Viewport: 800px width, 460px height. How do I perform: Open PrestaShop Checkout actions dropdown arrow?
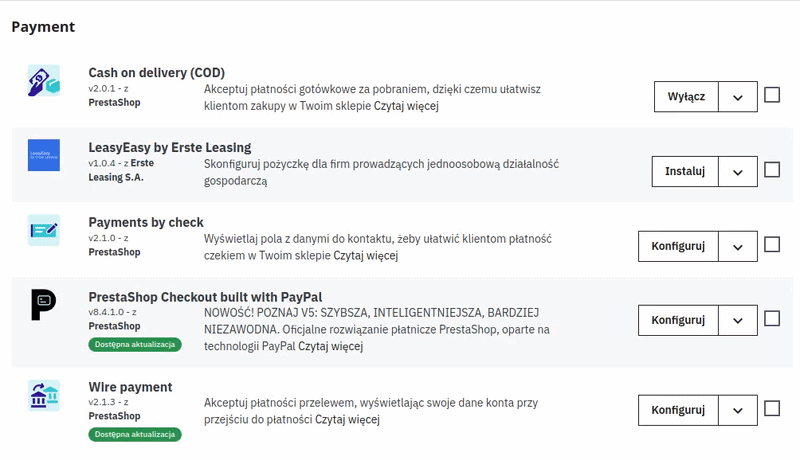coord(738,321)
